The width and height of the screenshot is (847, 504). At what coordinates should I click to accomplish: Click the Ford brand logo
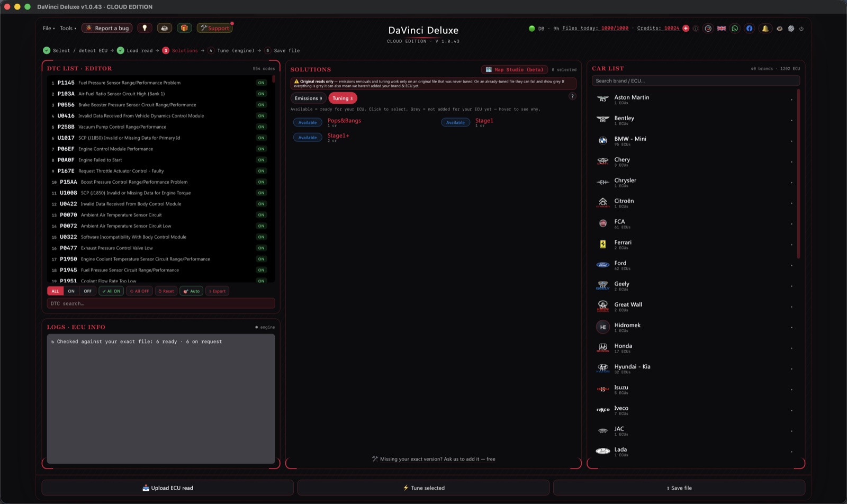602,265
